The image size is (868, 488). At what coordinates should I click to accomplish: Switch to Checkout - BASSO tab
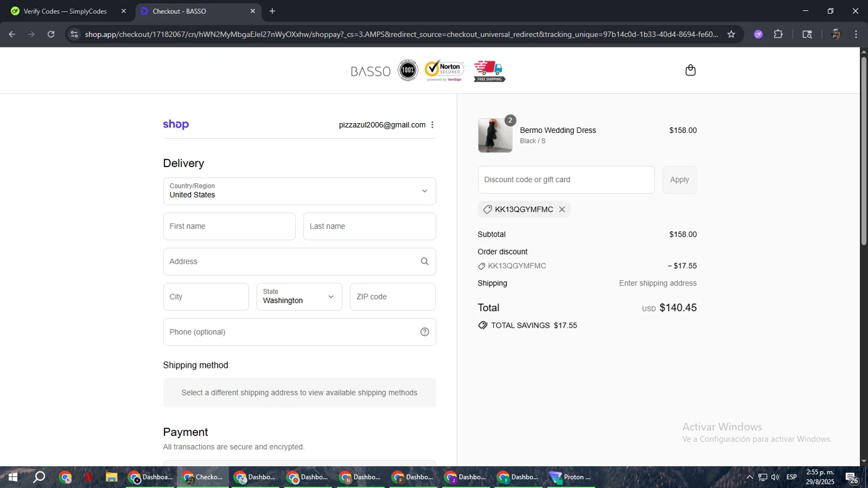198,11
